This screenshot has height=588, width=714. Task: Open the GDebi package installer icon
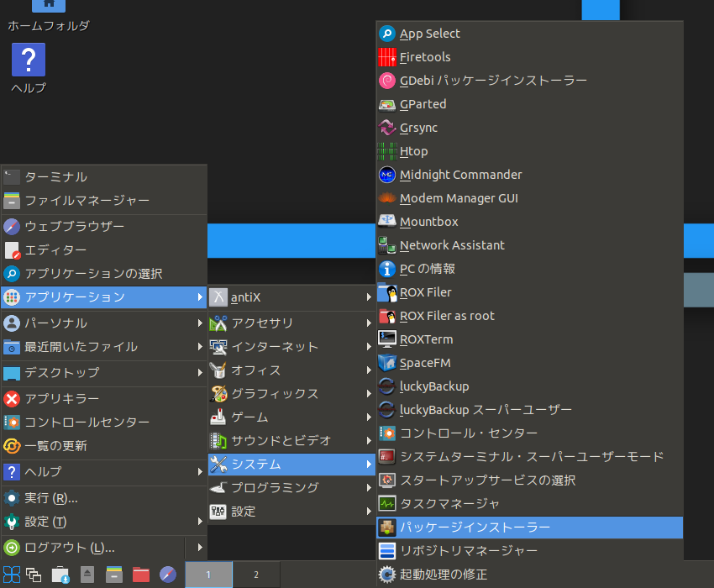click(x=387, y=81)
